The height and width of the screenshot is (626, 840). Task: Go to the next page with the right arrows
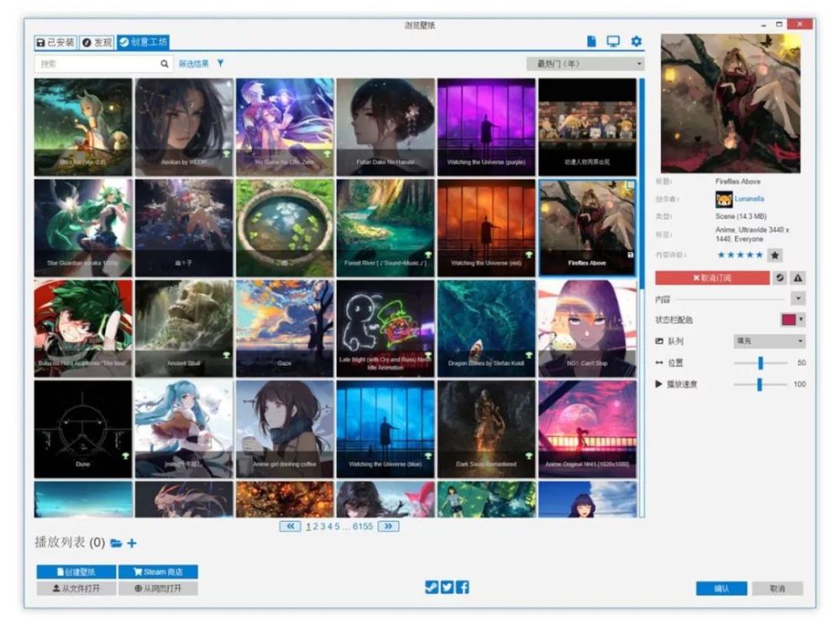[x=388, y=526]
